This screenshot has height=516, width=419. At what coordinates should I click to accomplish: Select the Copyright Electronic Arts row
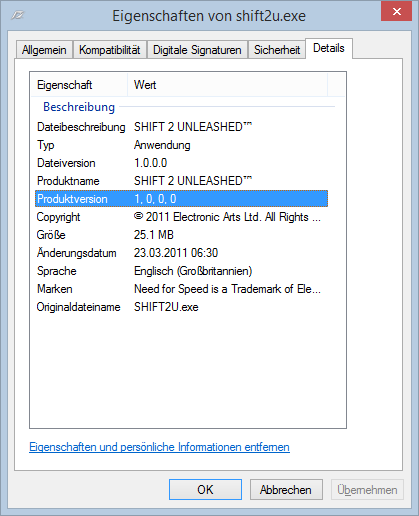pos(181,217)
